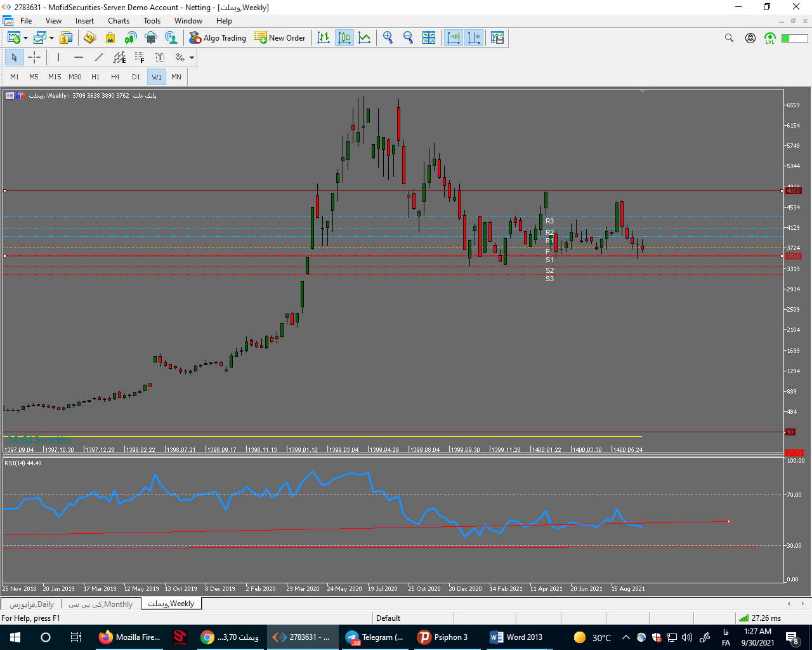Open Telegram from the taskbar
Viewport: 812px width, 650px height.
pos(375,637)
